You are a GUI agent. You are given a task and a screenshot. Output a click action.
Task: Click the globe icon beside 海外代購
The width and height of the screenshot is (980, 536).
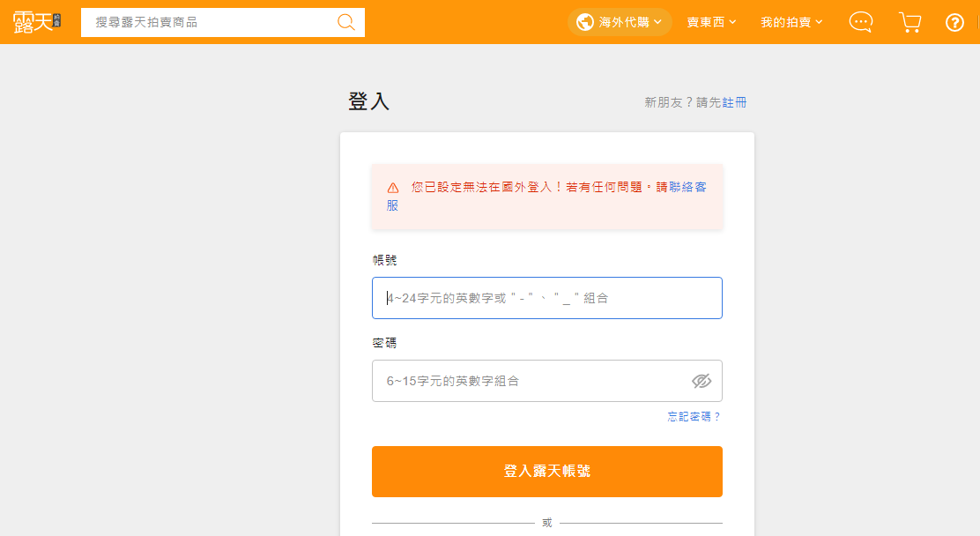coord(585,22)
